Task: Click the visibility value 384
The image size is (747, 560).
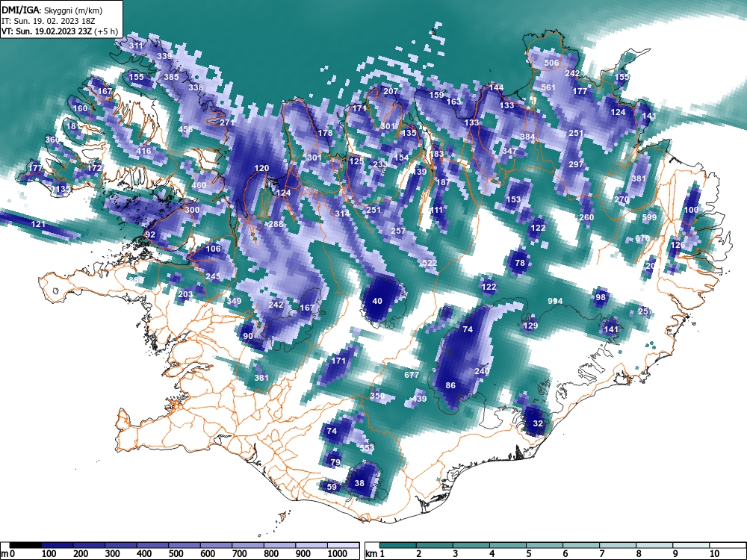Action: pyautogui.click(x=527, y=137)
